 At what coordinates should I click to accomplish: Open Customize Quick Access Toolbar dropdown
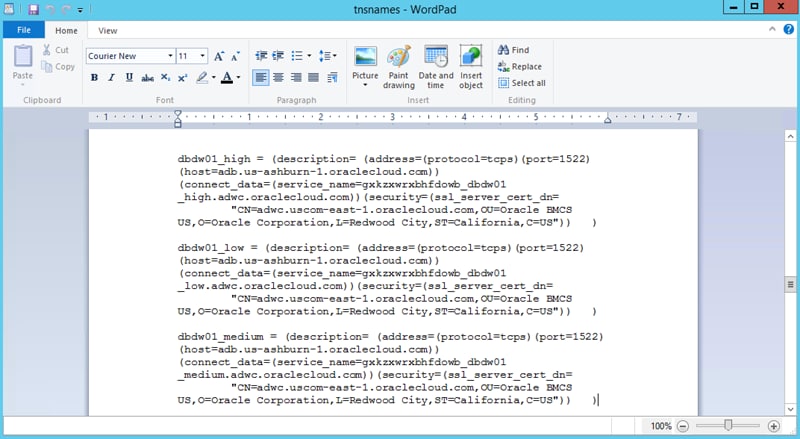coord(80,10)
